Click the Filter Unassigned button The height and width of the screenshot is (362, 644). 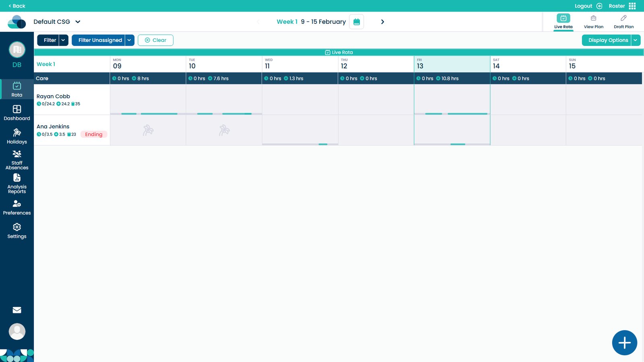point(99,40)
